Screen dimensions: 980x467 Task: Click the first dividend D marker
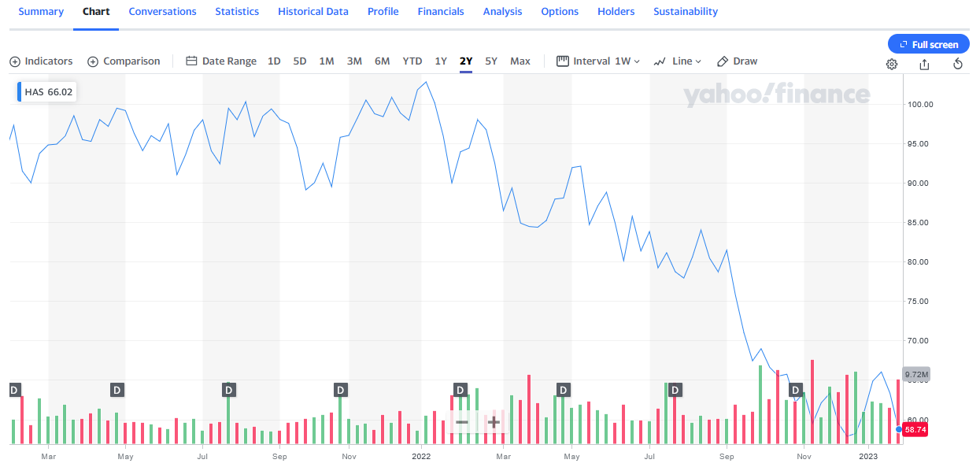coord(14,389)
